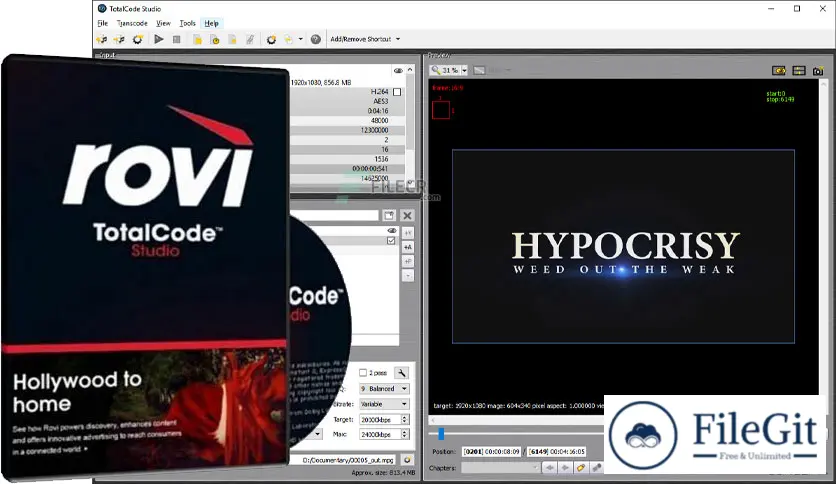Click the toolbar gear icon beside the Play triangle
Viewport: 836px width, 484px height.
[138, 39]
